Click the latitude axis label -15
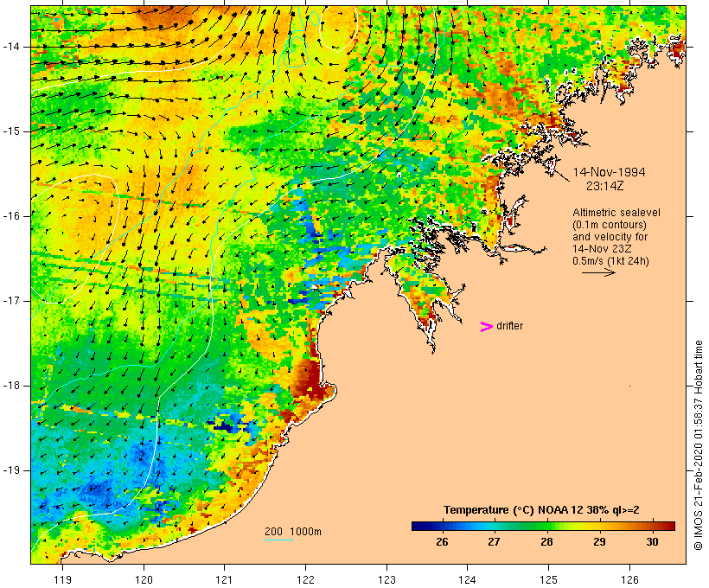Screen dimensions: 709x588 coord(10,131)
